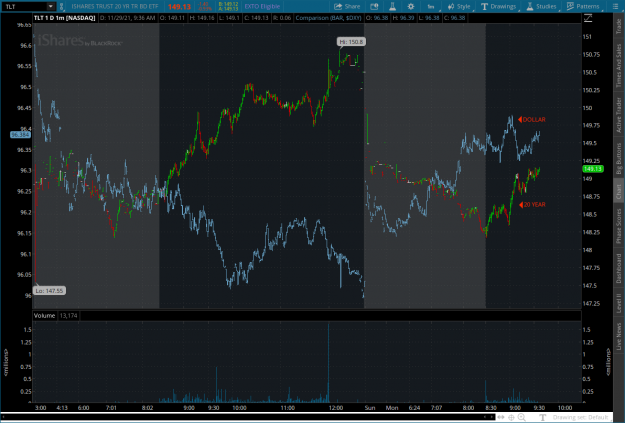The image size is (625, 423).
Task: Click the EXTO Eligible label
Action: coord(262,6)
